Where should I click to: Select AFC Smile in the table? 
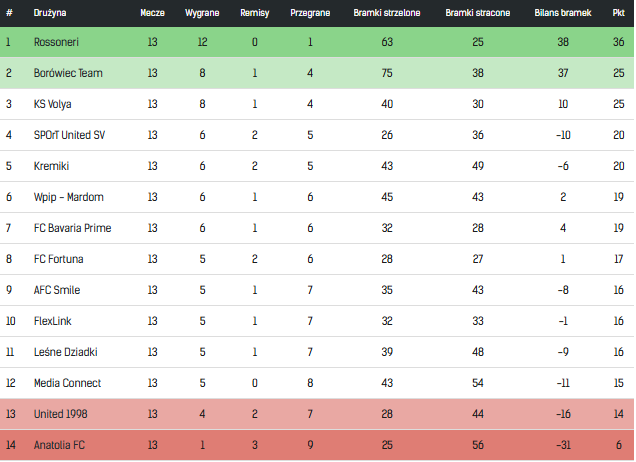click(57, 290)
